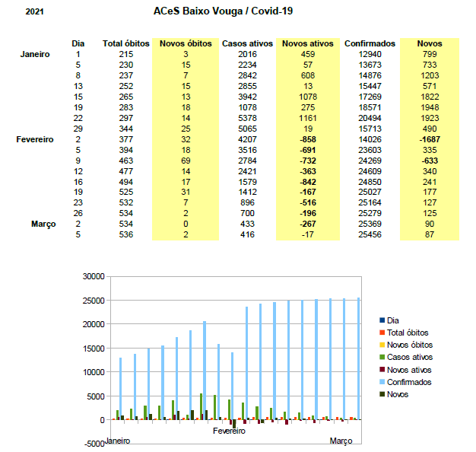Select the 'Novos óbitos' column header

[x=186, y=43]
